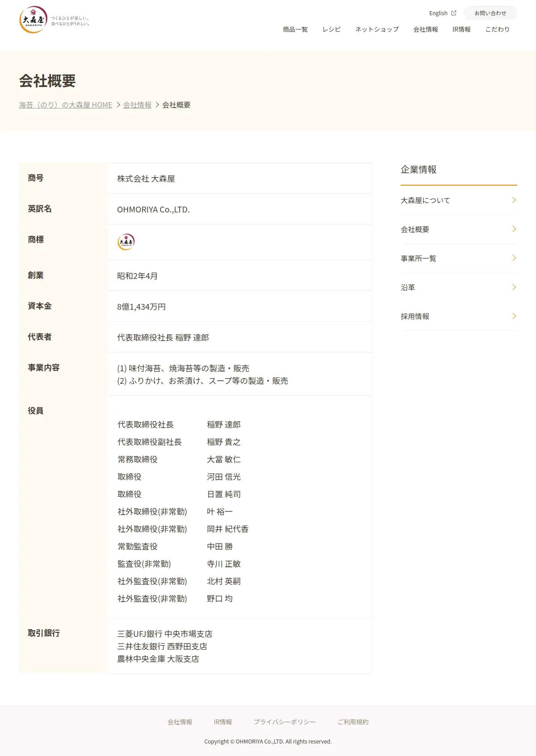
Task: Click the footer copyright text
Action: (268, 741)
